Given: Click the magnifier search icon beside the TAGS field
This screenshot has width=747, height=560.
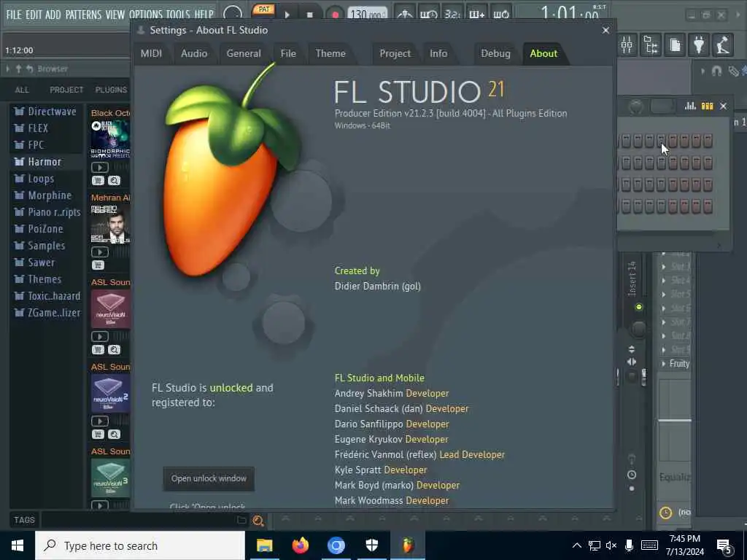Looking at the screenshot, I should [x=258, y=521].
